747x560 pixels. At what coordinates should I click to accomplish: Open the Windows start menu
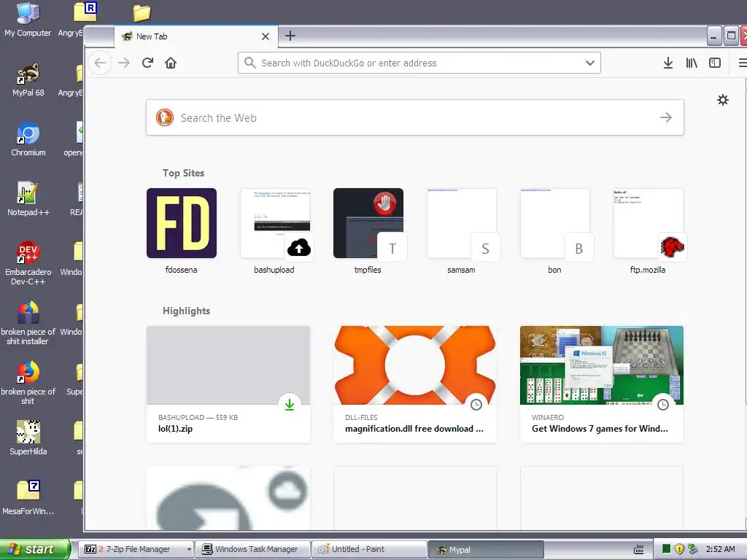pos(35,549)
